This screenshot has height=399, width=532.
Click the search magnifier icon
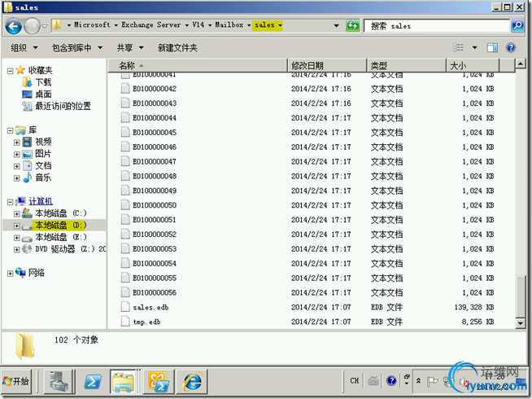pos(517,25)
